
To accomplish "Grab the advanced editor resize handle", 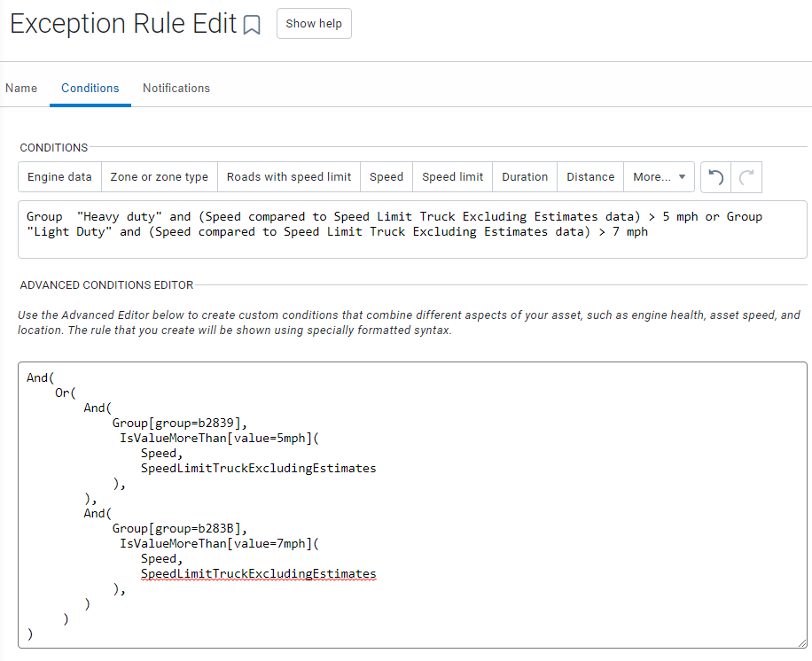I will 802,643.
